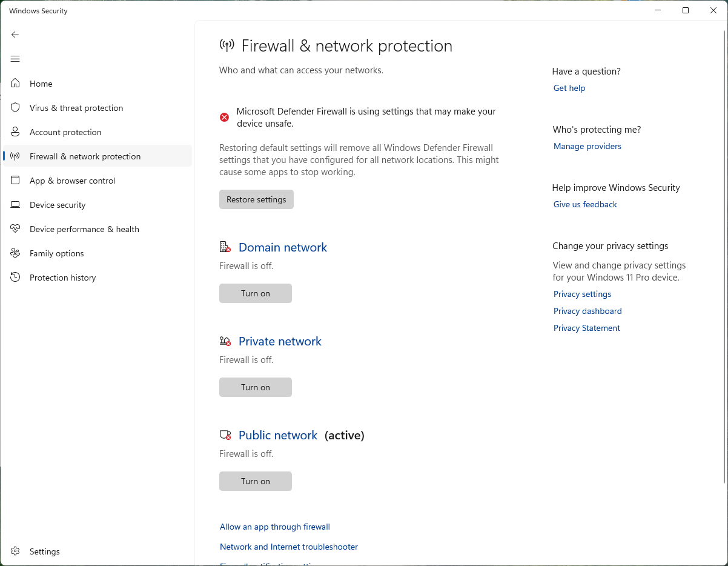Turn on the Public network firewall
Image resolution: width=728 pixels, height=566 pixels.
coord(255,481)
